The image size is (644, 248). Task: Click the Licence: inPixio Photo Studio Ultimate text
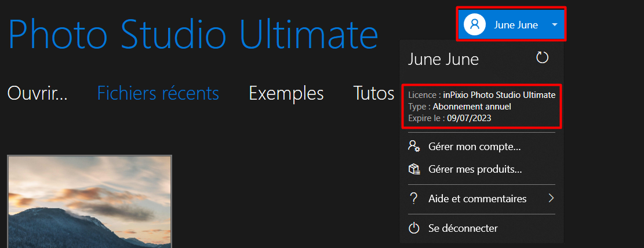pos(482,95)
